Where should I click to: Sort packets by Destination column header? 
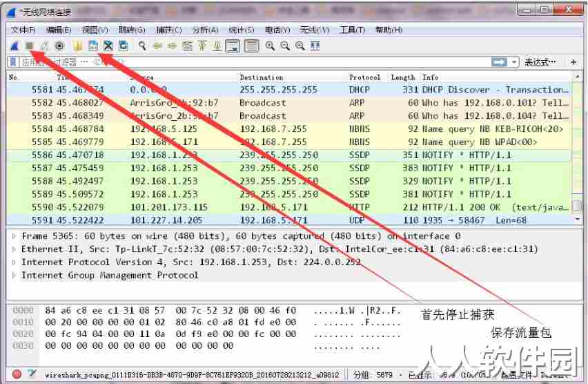(x=262, y=77)
